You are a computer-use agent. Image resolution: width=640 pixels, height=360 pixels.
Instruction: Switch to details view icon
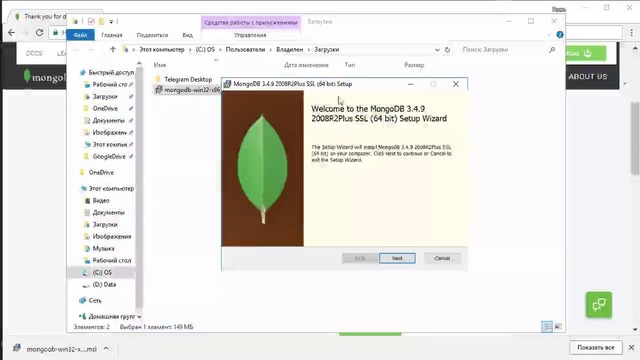pyautogui.click(x=547, y=326)
